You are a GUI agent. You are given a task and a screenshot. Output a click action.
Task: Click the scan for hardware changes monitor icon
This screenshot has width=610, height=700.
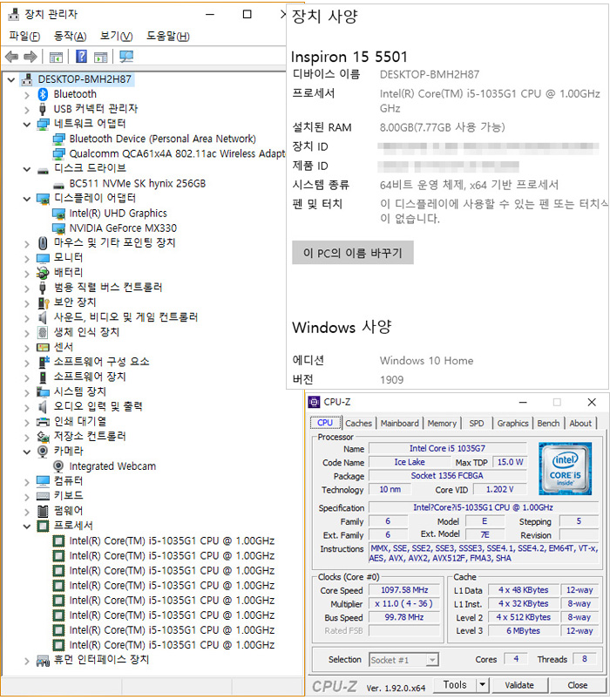(x=126, y=57)
